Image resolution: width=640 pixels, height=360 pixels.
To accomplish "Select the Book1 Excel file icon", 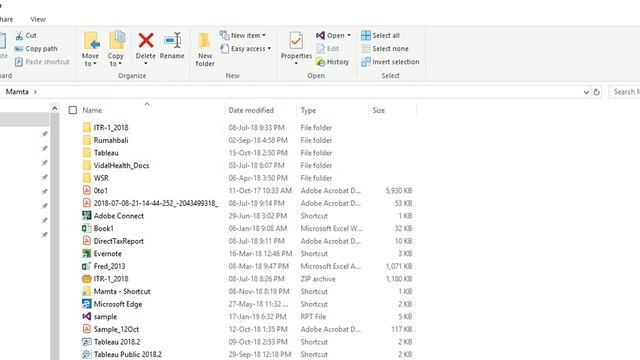I will pos(87,228).
